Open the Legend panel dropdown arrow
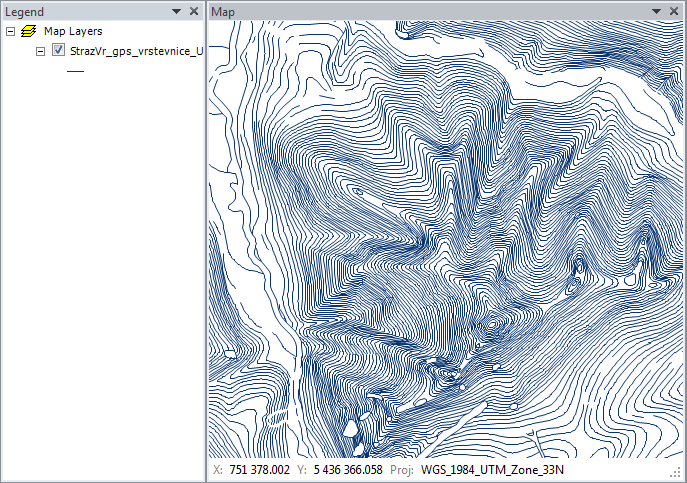This screenshot has height=483, width=687. tap(176, 11)
